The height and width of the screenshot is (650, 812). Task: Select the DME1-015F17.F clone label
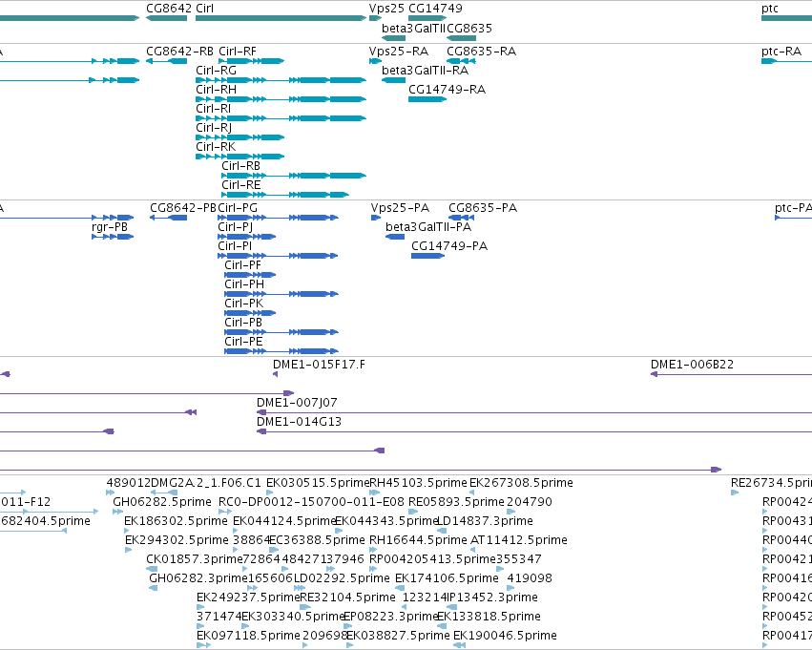tap(319, 365)
